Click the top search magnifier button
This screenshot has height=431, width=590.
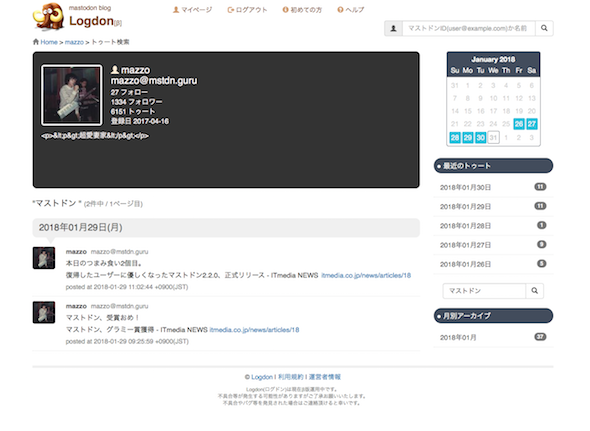544,28
